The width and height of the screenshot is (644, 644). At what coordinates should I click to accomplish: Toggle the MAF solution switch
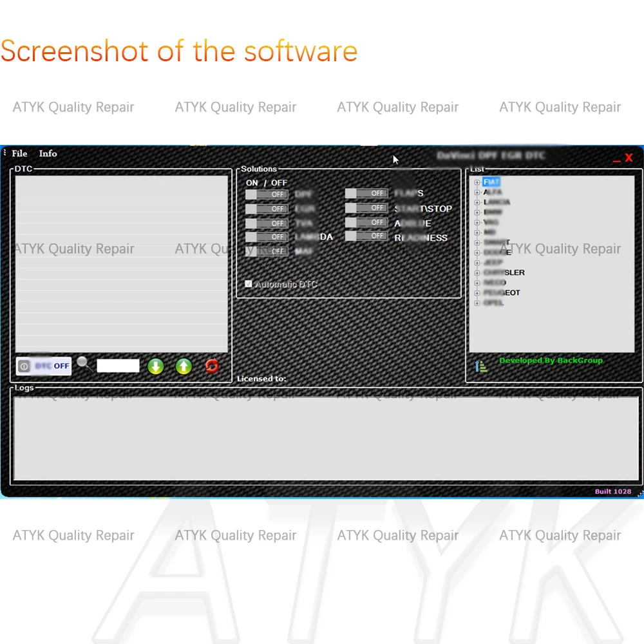[267, 251]
